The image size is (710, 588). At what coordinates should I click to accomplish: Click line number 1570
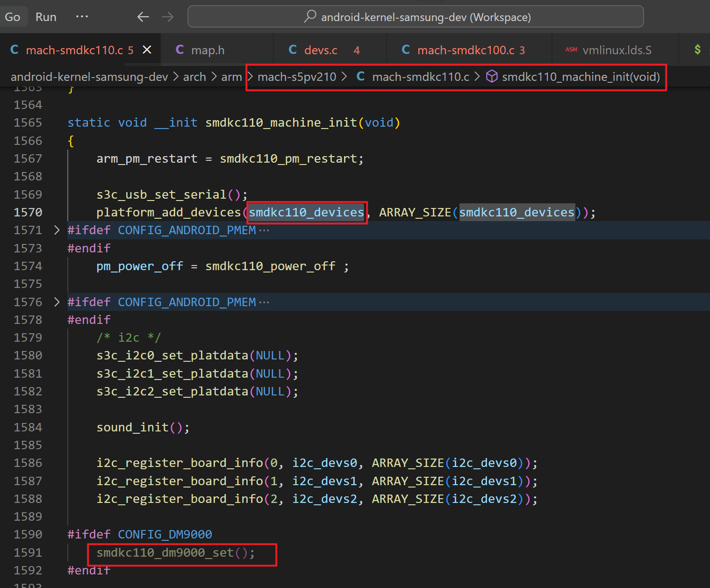point(28,212)
